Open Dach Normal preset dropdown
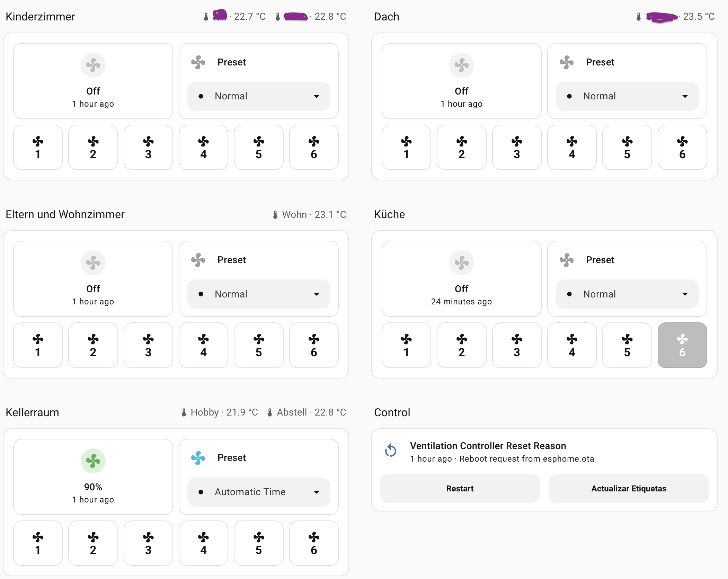728x579 pixels. (x=627, y=96)
